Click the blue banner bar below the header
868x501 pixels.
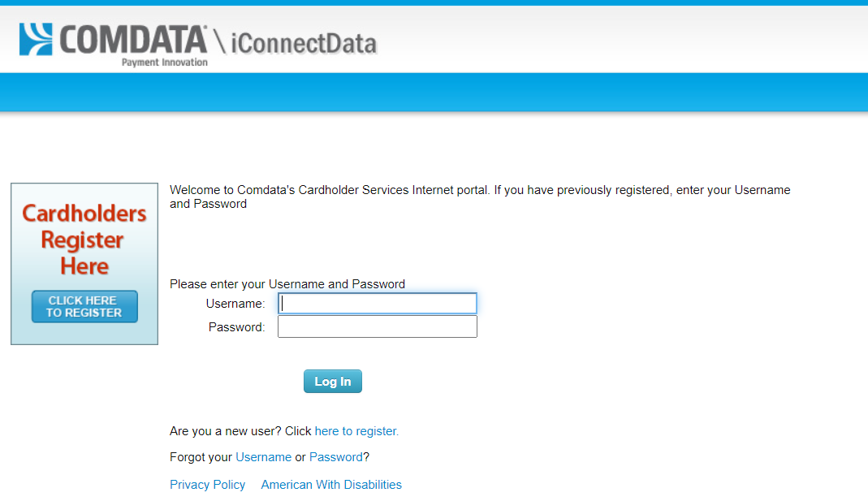point(434,92)
